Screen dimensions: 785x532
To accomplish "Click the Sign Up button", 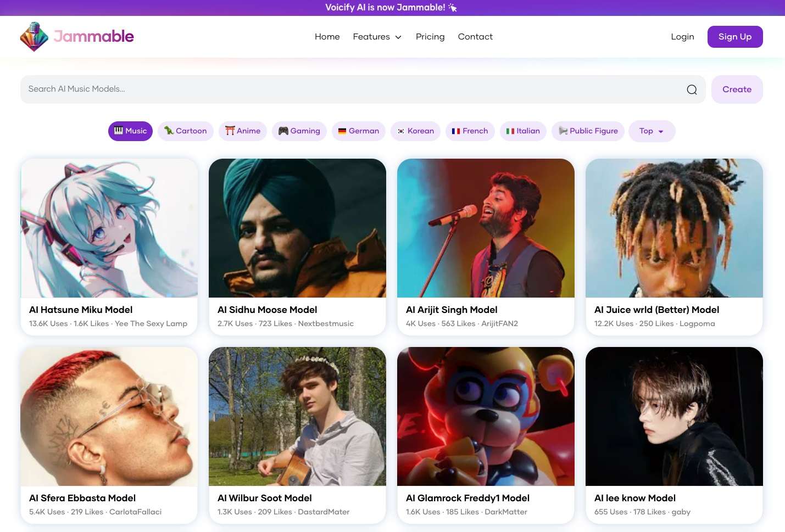I will tap(735, 37).
